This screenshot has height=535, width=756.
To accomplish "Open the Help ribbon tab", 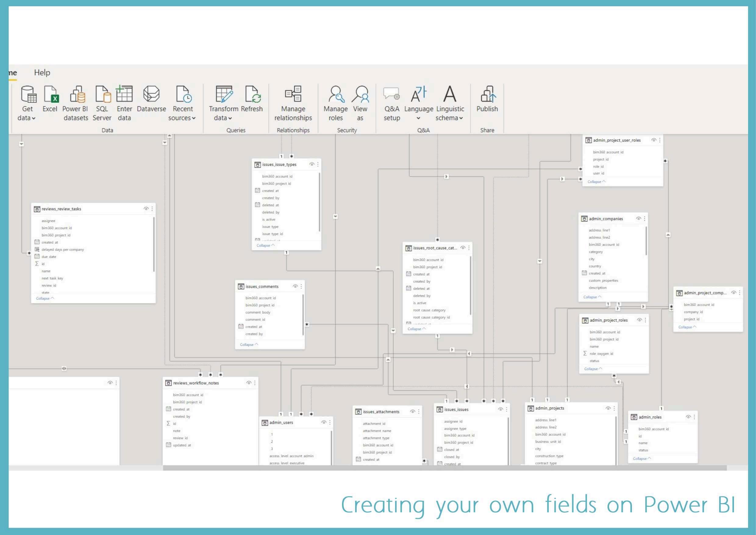I will 42,73.
